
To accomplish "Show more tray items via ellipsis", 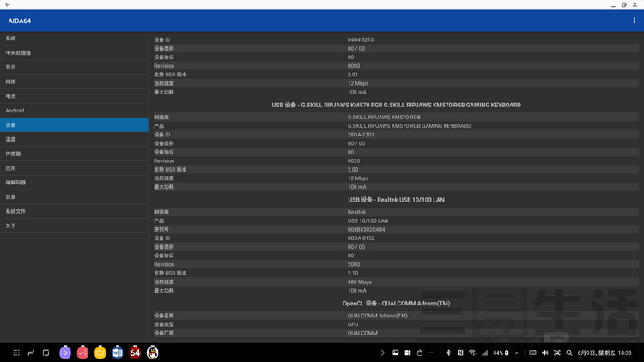I will click(x=432, y=353).
